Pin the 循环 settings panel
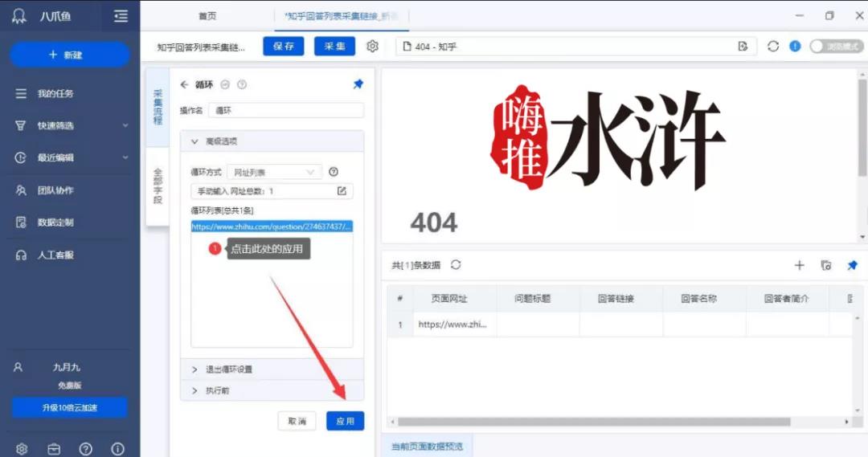 click(x=358, y=84)
